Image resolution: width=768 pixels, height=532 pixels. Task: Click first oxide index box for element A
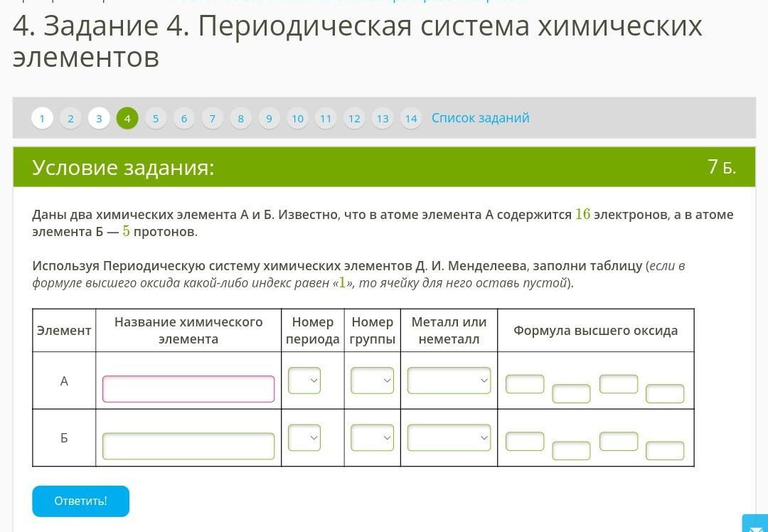click(572, 394)
